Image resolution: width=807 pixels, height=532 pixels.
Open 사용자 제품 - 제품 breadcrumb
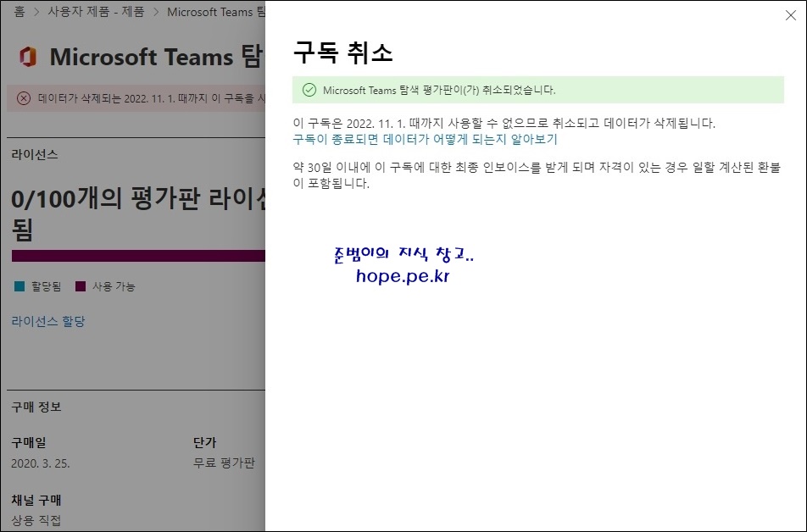pyautogui.click(x=97, y=11)
